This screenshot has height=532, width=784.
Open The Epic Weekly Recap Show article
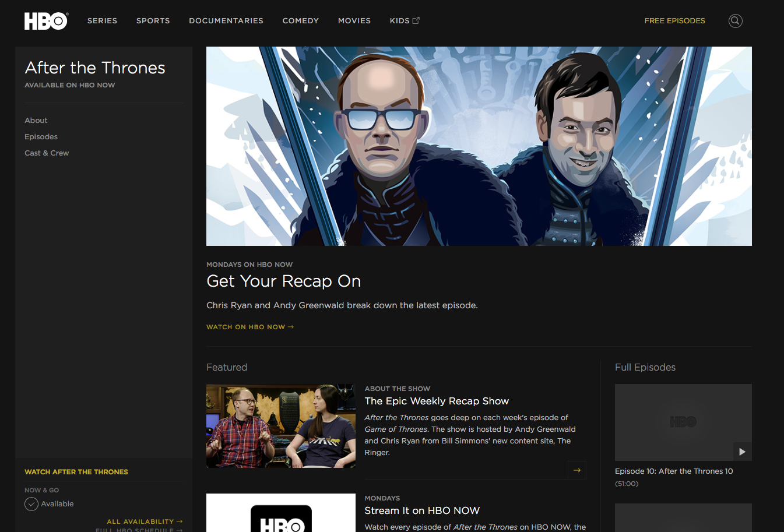[x=437, y=401]
